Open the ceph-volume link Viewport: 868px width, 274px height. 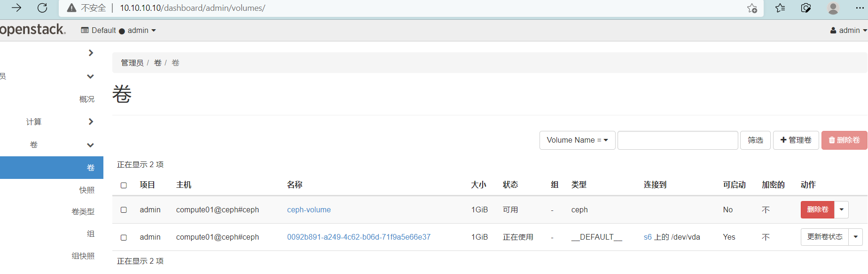pyautogui.click(x=309, y=210)
